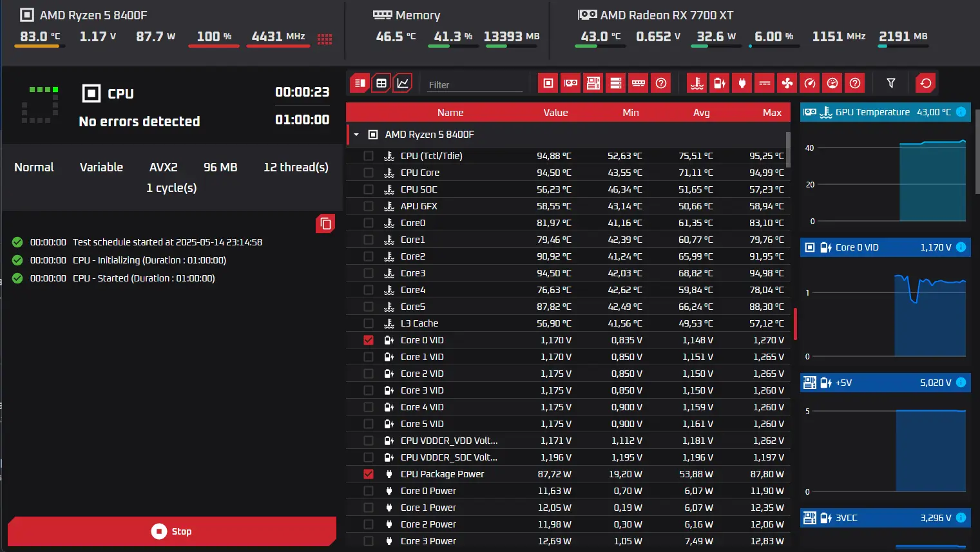Click the 'CPU - Started' log entry
Viewport: 980px width, 552px height.
(144, 278)
